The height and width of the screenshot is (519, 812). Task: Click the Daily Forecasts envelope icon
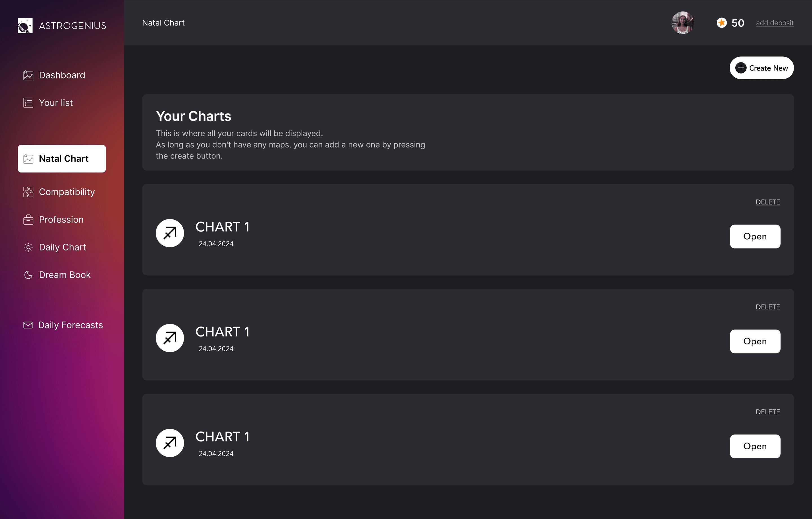pos(28,325)
